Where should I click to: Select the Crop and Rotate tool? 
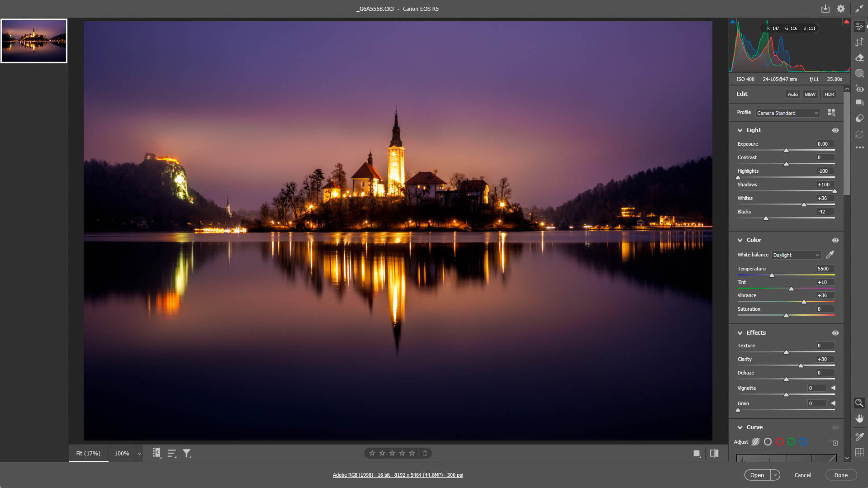pos(859,42)
